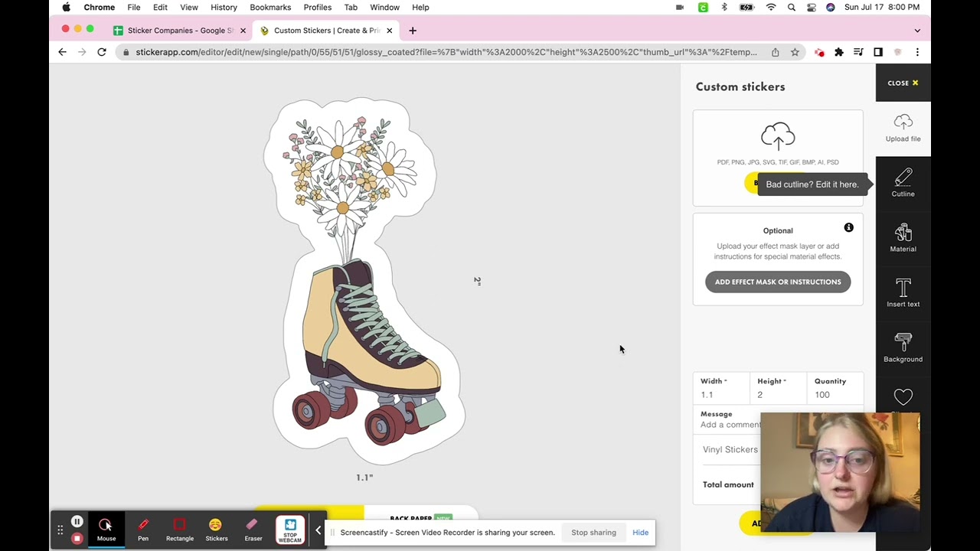The width and height of the screenshot is (980, 551).
Task: Click Stop sharing button
Action: coord(593,533)
